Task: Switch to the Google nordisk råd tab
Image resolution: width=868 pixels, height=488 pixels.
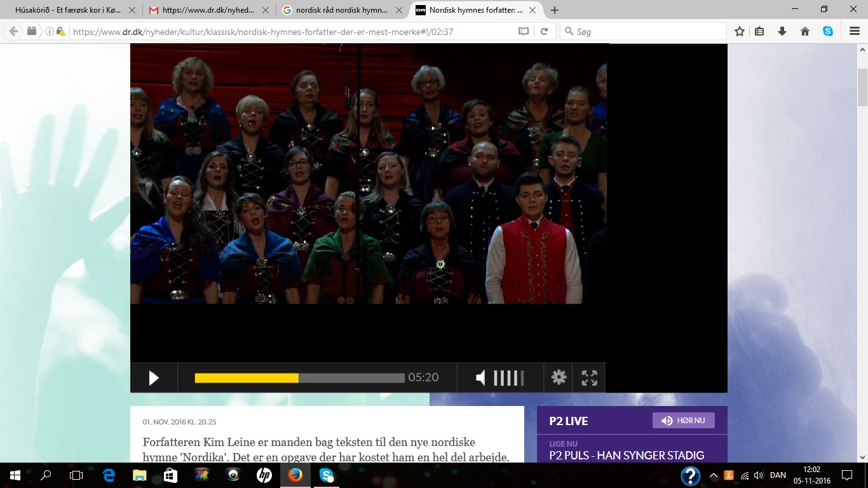Action: coord(342,10)
